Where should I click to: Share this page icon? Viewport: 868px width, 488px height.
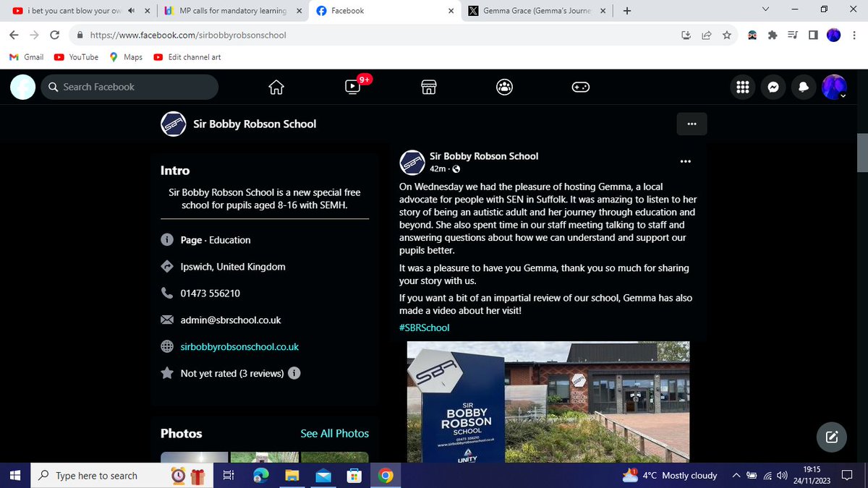coord(706,35)
